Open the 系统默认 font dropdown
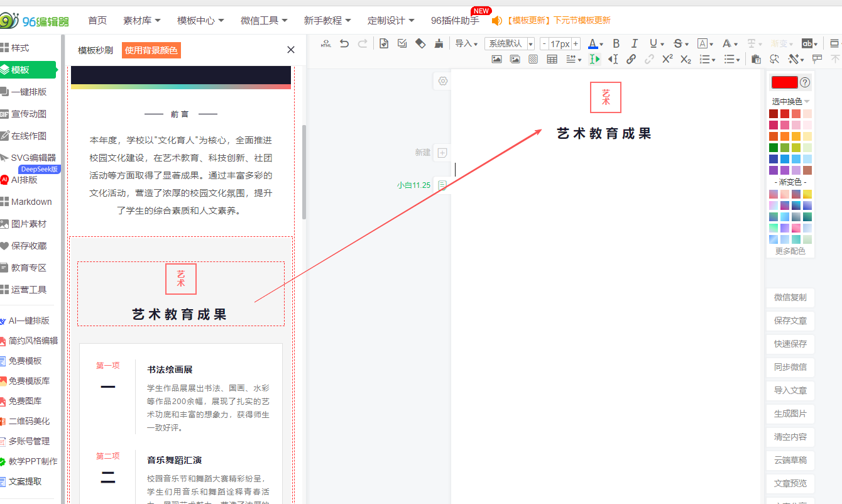The width and height of the screenshot is (842, 504). [509, 43]
